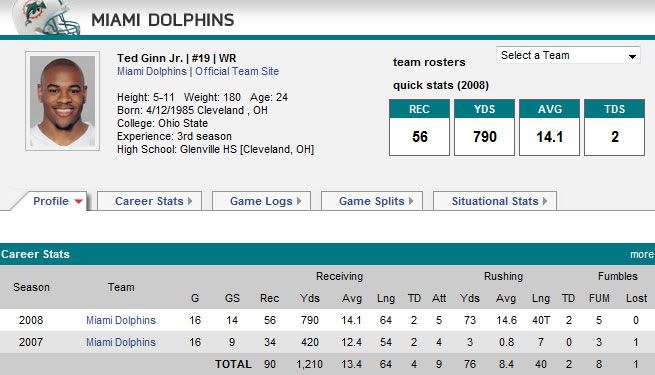Visit the Official Team Site link

tap(237, 71)
